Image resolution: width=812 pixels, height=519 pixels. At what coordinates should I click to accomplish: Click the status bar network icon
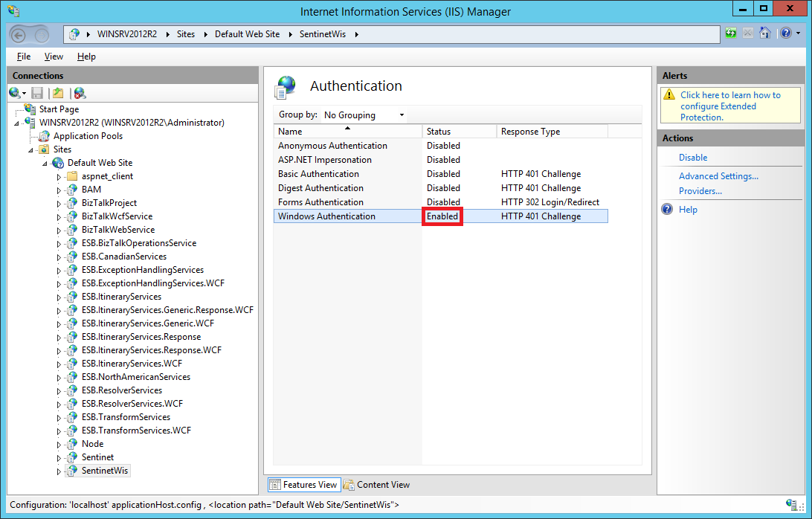point(791,504)
